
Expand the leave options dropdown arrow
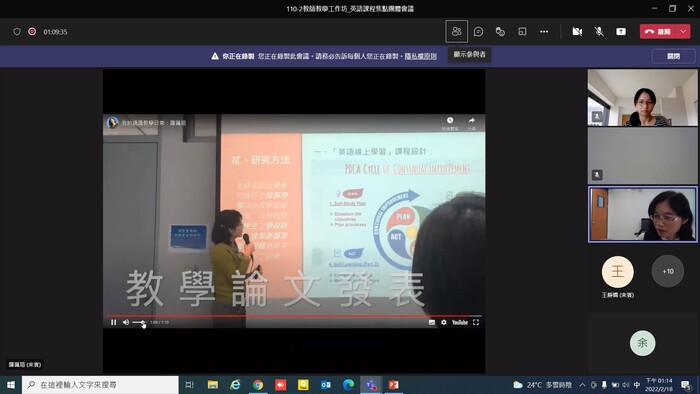[x=683, y=32]
